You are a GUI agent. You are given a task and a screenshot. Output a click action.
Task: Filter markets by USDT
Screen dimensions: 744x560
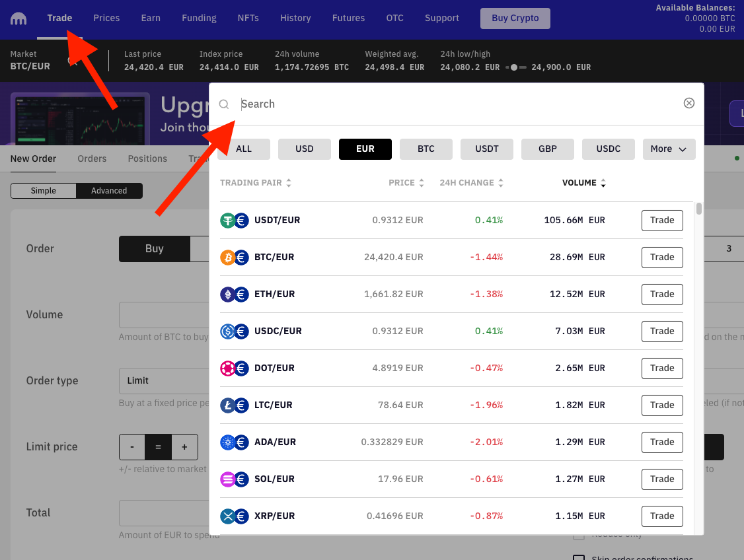click(487, 149)
